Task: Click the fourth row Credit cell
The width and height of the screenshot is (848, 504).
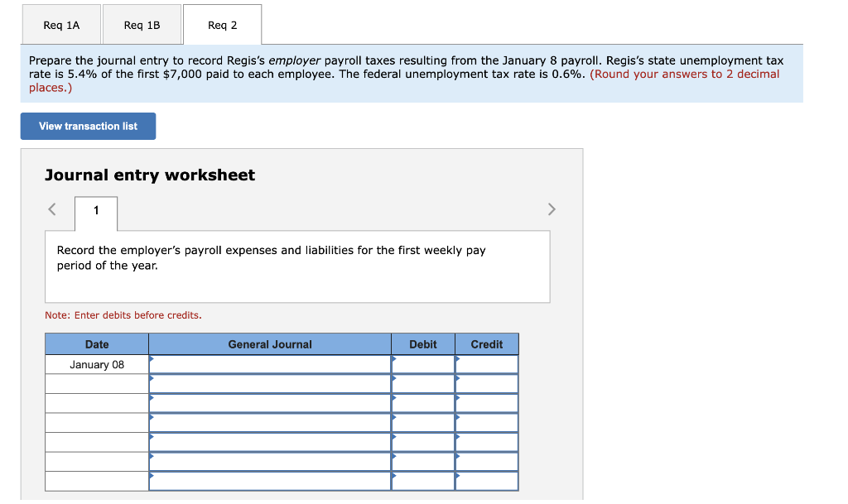Action: point(487,422)
